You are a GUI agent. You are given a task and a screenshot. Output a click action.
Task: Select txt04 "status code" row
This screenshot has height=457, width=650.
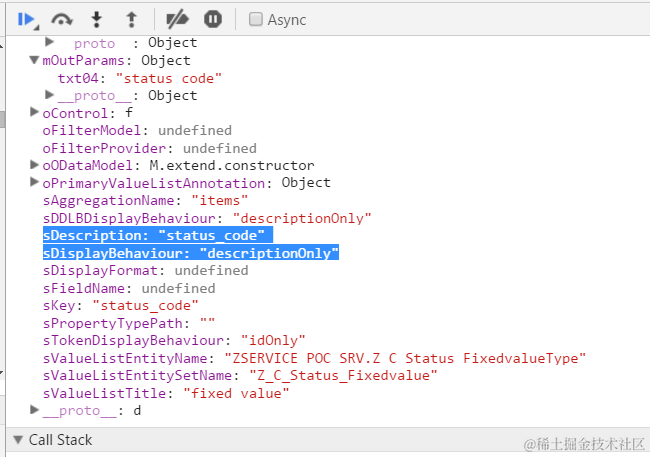(x=140, y=78)
